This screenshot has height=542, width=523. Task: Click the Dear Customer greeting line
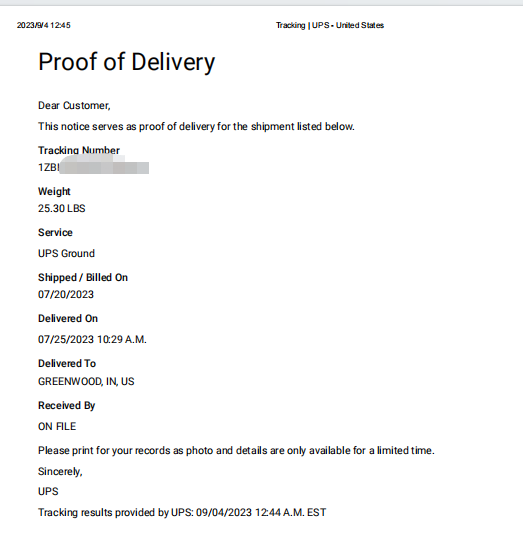click(x=74, y=106)
